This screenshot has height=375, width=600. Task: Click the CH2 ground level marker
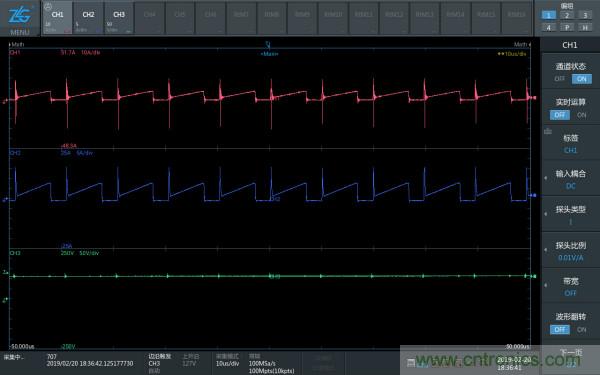click(5, 199)
